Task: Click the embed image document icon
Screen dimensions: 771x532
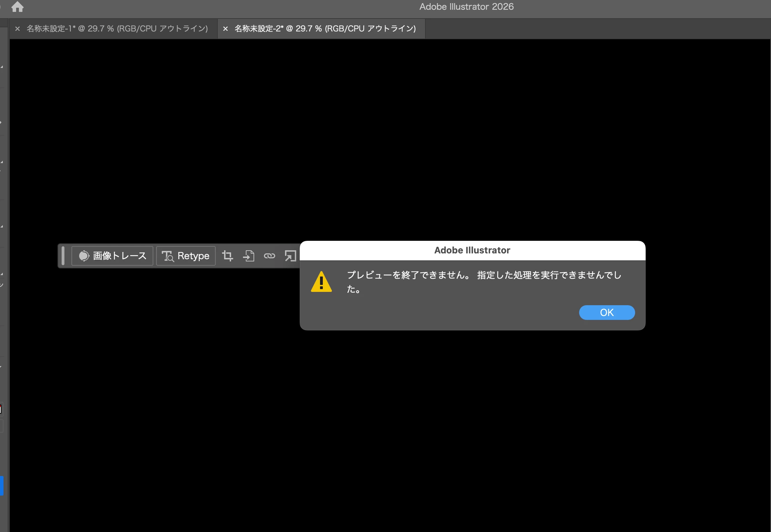Action: pyautogui.click(x=249, y=256)
